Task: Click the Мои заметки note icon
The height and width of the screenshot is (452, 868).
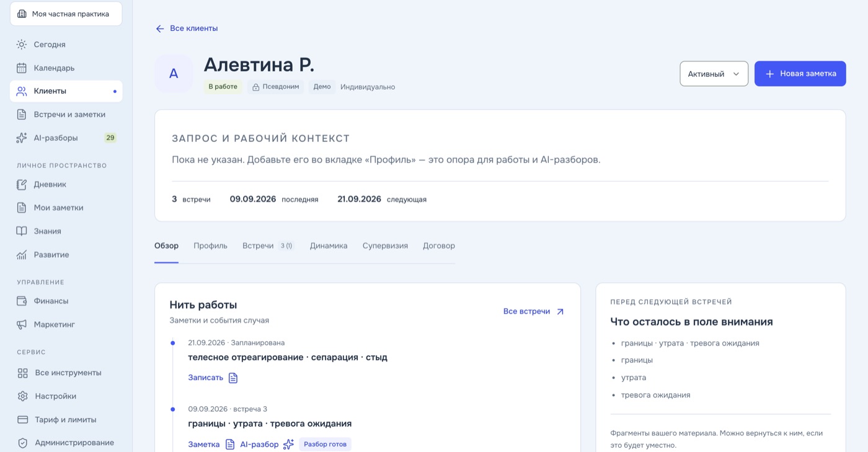Action: click(x=22, y=208)
